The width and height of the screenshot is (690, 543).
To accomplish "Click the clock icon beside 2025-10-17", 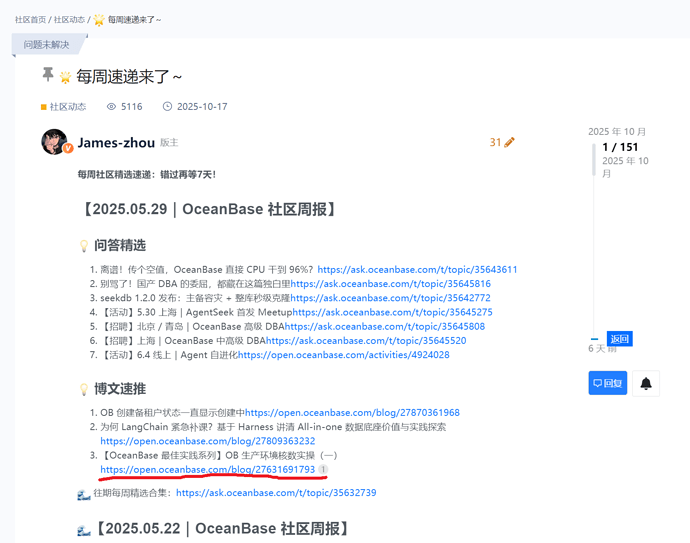I will [167, 106].
